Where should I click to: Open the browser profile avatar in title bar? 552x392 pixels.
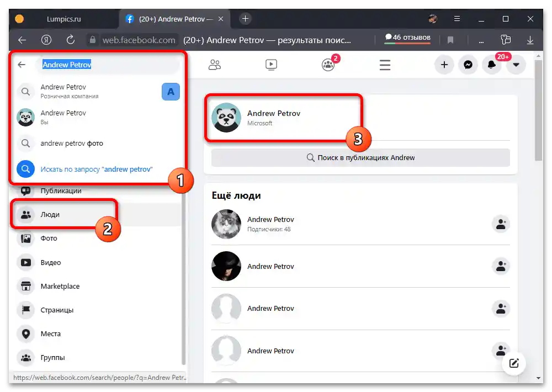pos(433,19)
